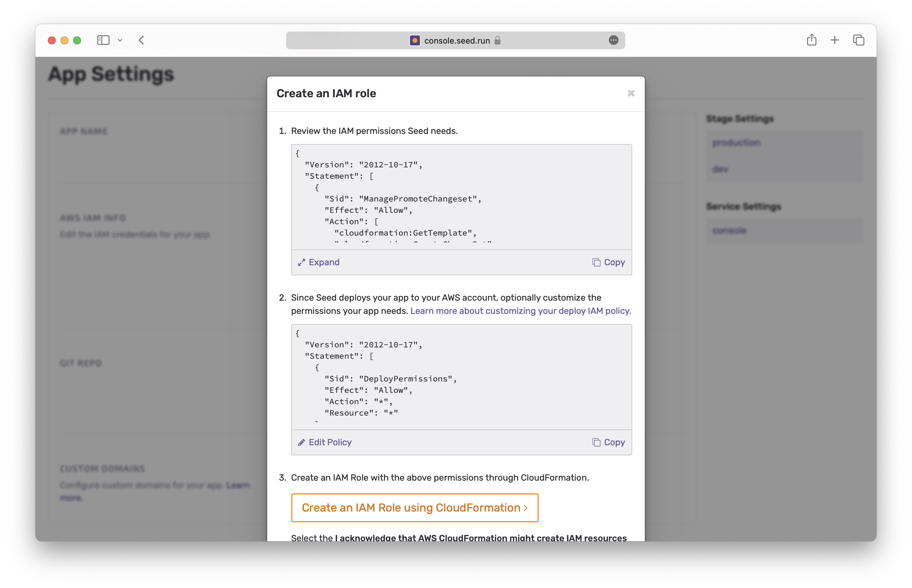Close the Create an IAM role dialog
Viewport: 912px width, 588px height.
pyautogui.click(x=631, y=93)
